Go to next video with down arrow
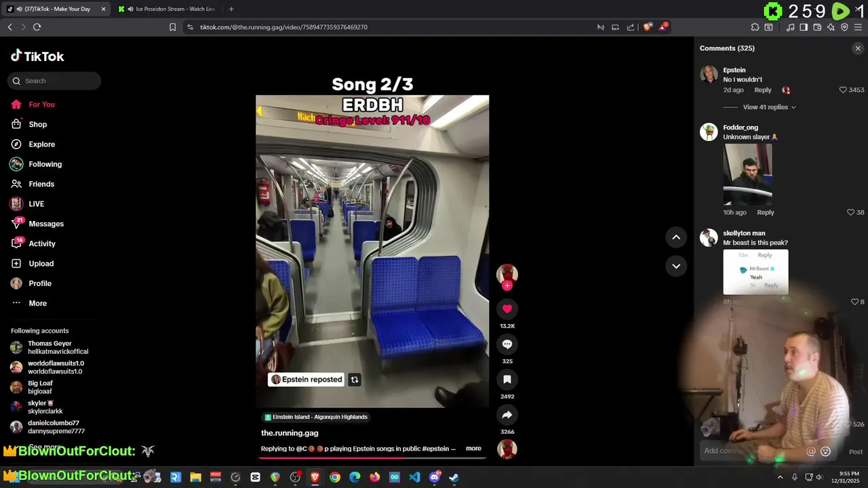Image resolution: width=868 pixels, height=488 pixels. pos(676,266)
